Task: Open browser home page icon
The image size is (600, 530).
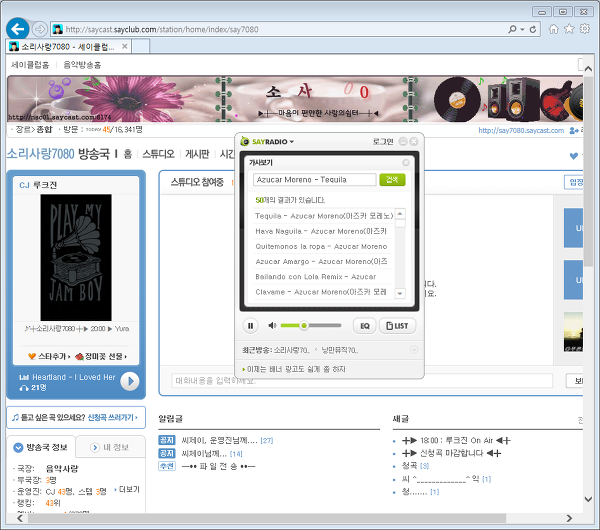Action: coord(553,29)
